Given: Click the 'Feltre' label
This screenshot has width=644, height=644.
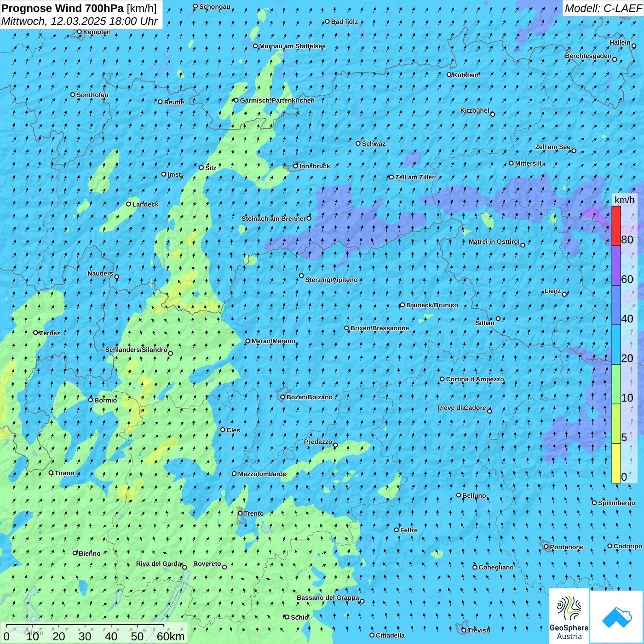Looking at the screenshot, I should point(409,530).
